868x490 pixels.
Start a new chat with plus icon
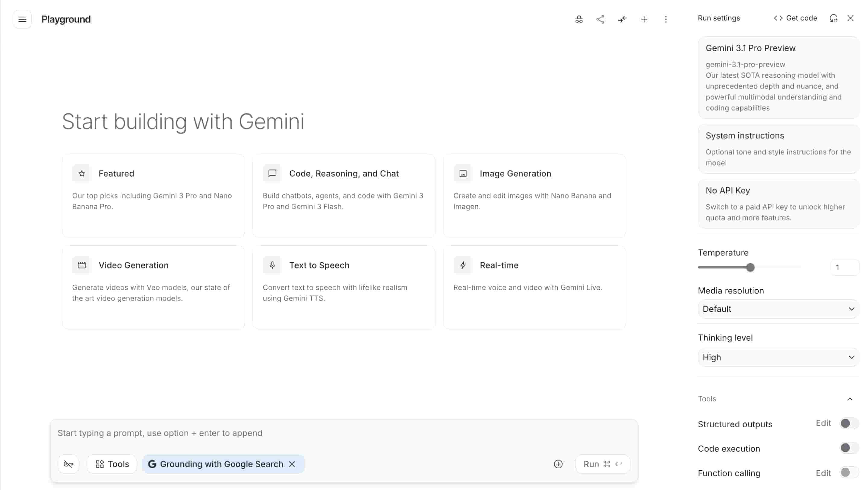pyautogui.click(x=644, y=19)
